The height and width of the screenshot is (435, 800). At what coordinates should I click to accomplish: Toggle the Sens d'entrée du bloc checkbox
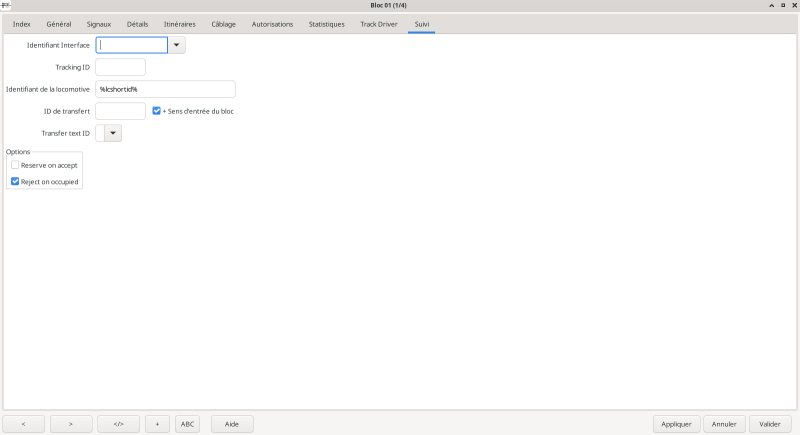pyautogui.click(x=157, y=111)
